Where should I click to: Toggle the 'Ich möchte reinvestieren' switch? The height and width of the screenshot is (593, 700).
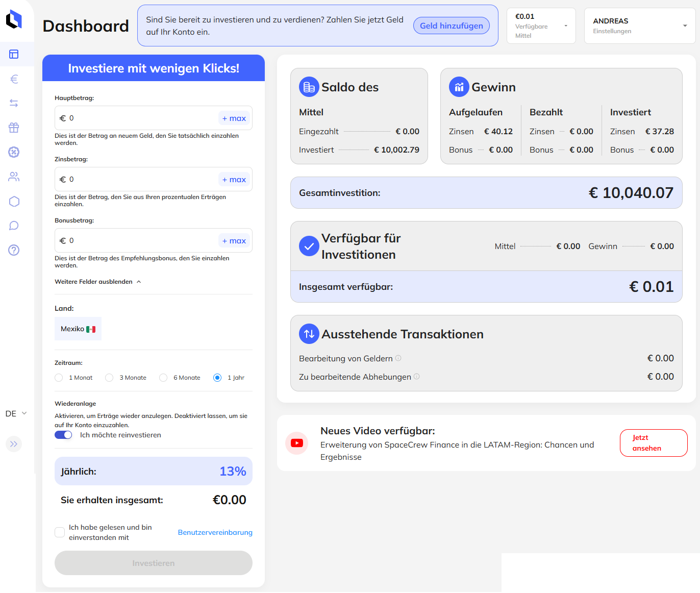pos(64,435)
